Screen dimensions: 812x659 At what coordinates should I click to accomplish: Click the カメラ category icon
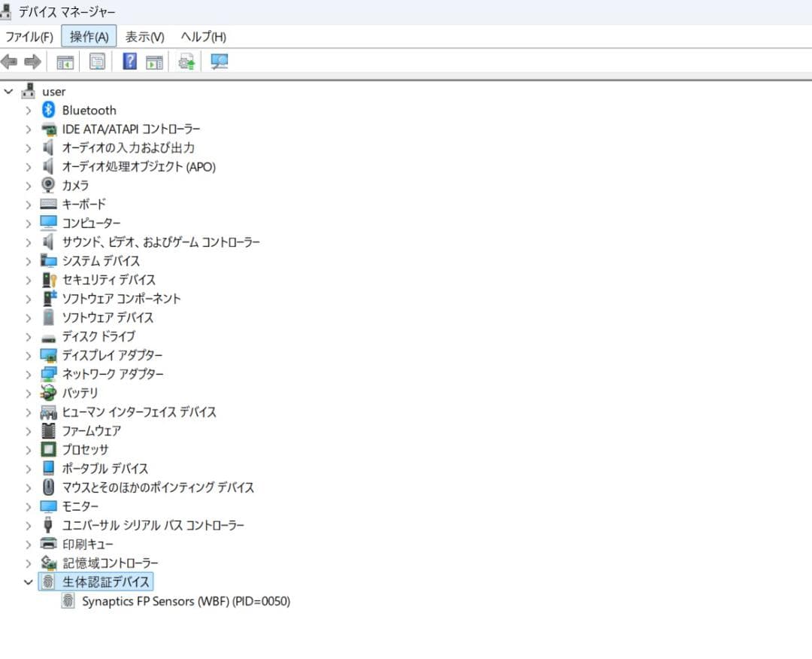(48, 185)
